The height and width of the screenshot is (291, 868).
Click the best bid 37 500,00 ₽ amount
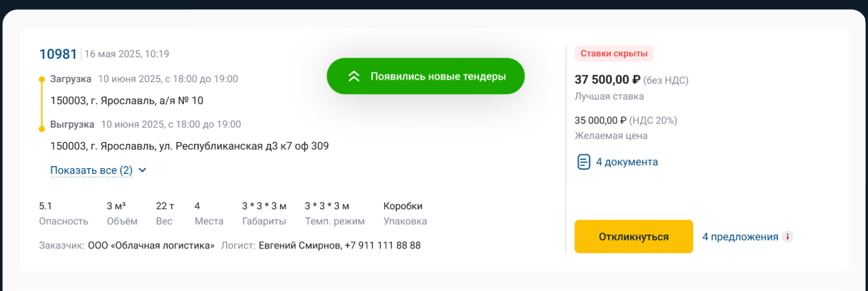(607, 80)
